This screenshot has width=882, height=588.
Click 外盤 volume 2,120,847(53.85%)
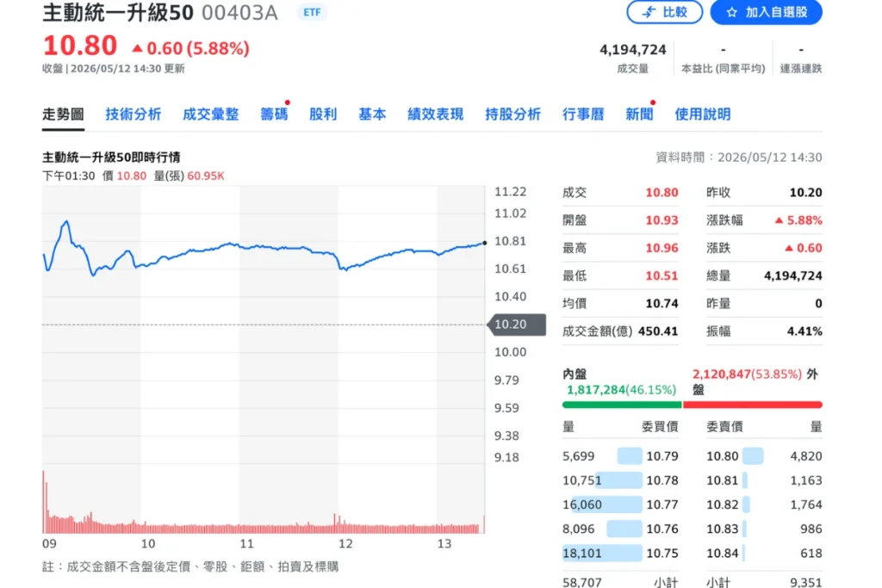(x=747, y=374)
